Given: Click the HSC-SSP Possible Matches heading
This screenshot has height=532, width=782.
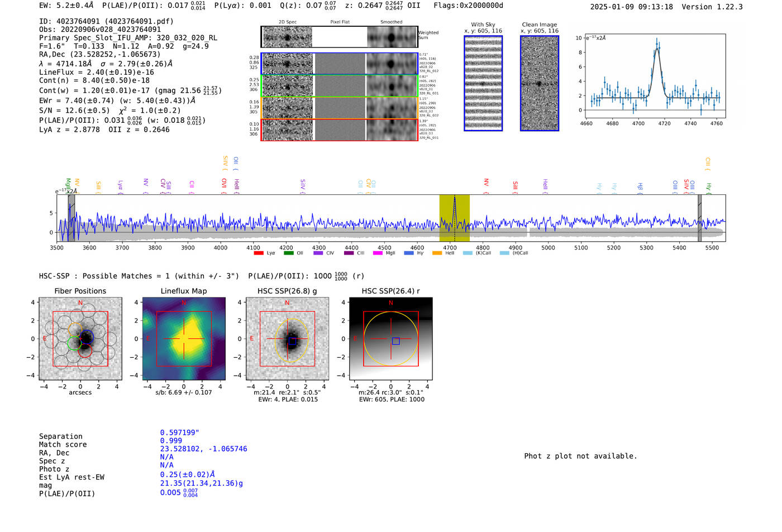Looking at the screenshot, I should click(201, 276).
